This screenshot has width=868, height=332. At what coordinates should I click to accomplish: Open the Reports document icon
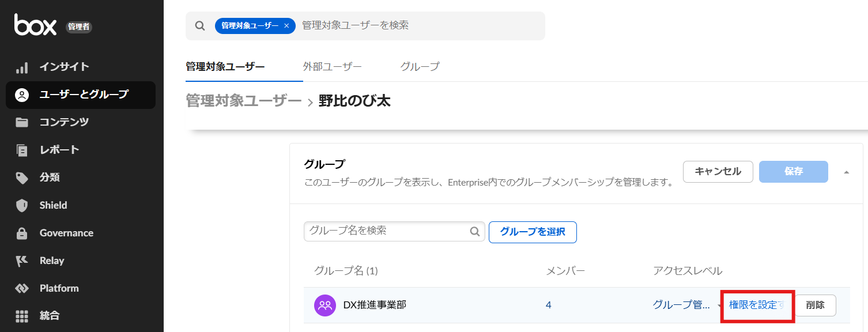tap(22, 150)
